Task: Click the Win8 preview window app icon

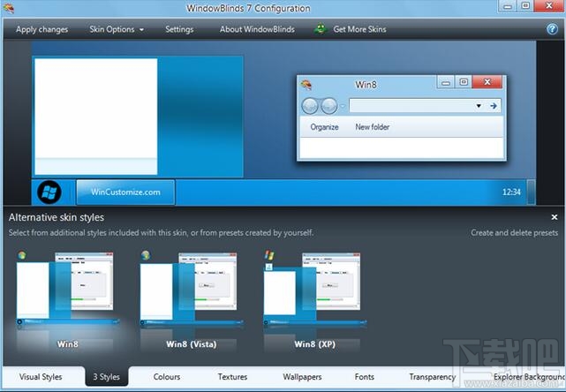Action: tap(306, 85)
